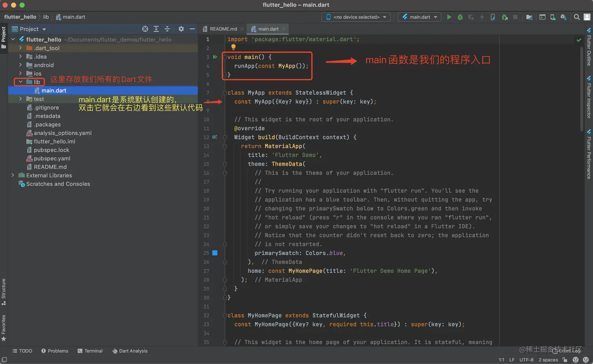Toggle the Favorites tool window side tab

pyautogui.click(x=4, y=328)
